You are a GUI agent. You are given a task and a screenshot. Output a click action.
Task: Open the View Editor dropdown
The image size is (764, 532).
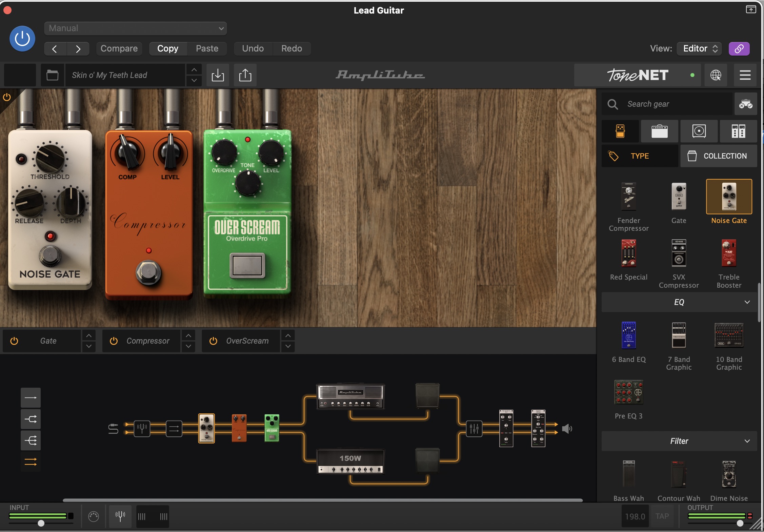click(699, 48)
